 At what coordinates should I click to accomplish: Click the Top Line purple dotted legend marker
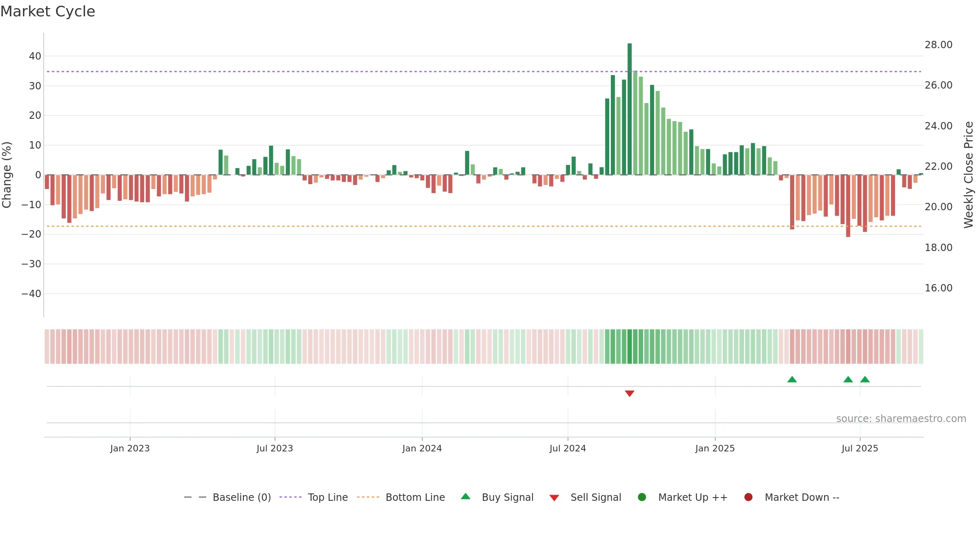click(290, 497)
